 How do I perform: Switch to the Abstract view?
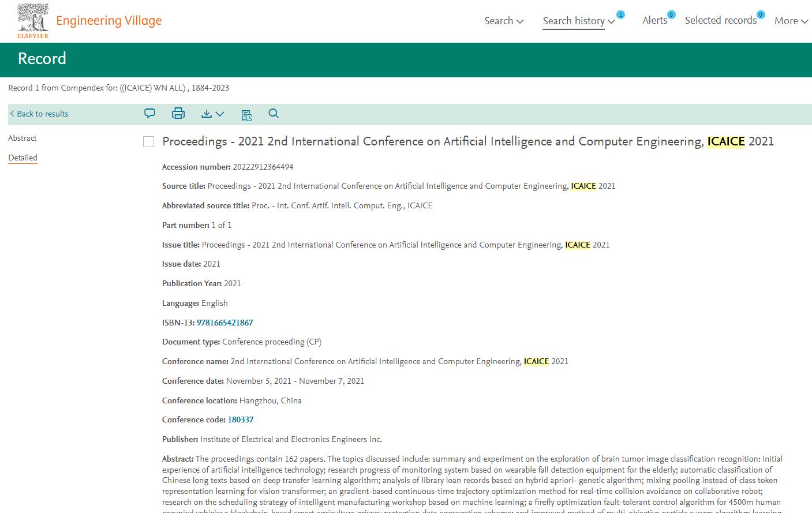pos(23,138)
